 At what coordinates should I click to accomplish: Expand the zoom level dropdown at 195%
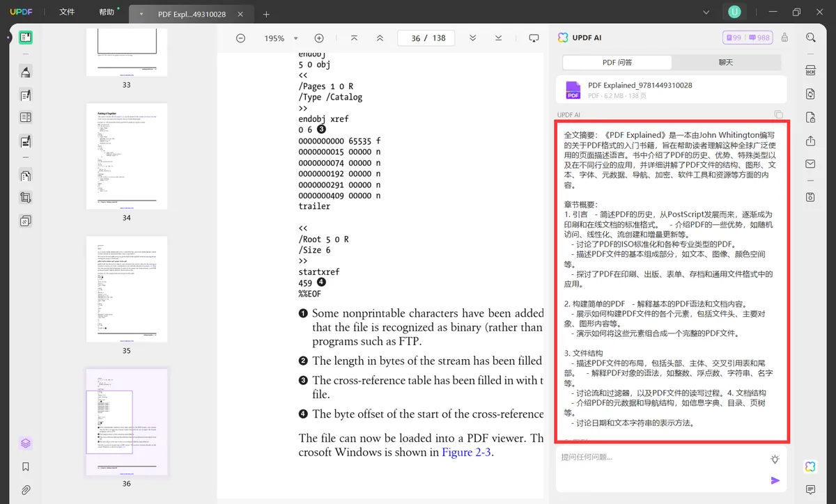(x=296, y=39)
